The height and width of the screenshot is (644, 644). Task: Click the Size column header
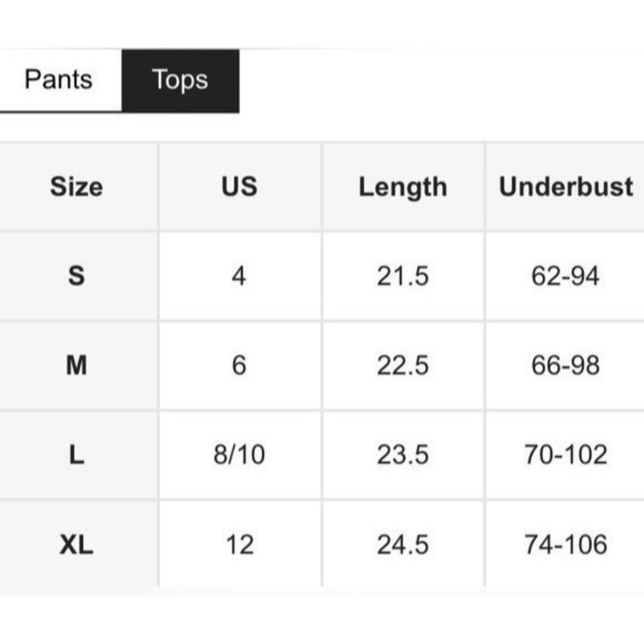point(77,187)
